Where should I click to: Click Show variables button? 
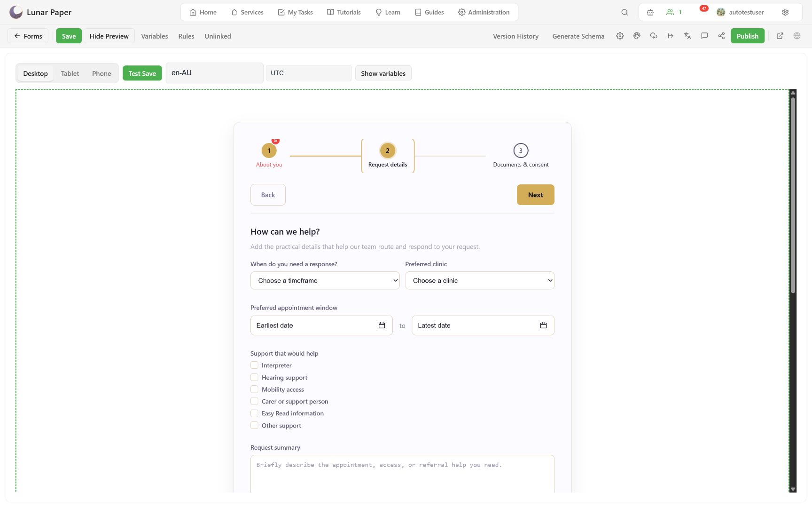click(383, 73)
